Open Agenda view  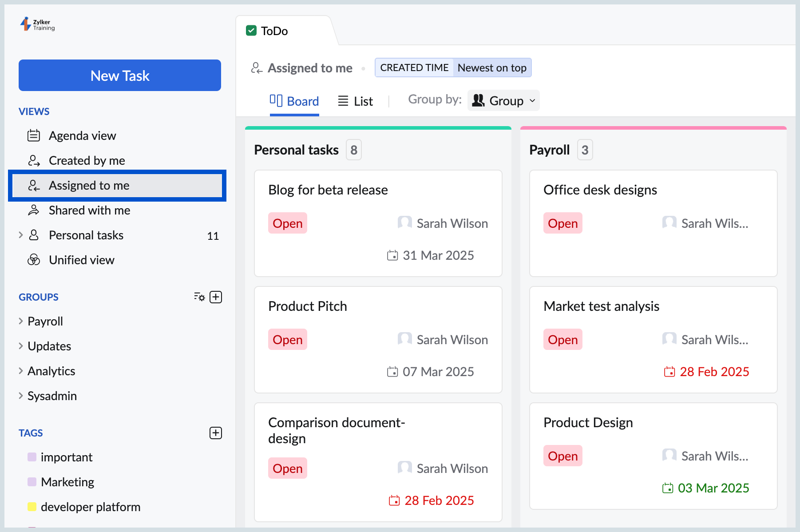(83, 135)
